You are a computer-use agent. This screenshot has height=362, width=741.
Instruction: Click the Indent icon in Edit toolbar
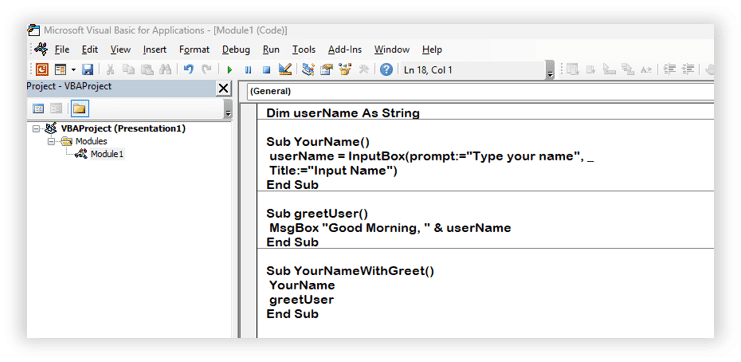669,70
